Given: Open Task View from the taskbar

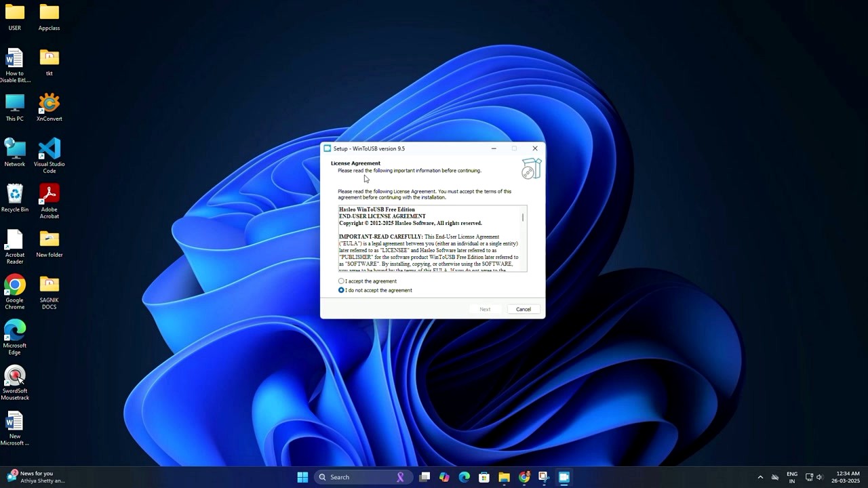Looking at the screenshot, I should pyautogui.click(x=425, y=476).
